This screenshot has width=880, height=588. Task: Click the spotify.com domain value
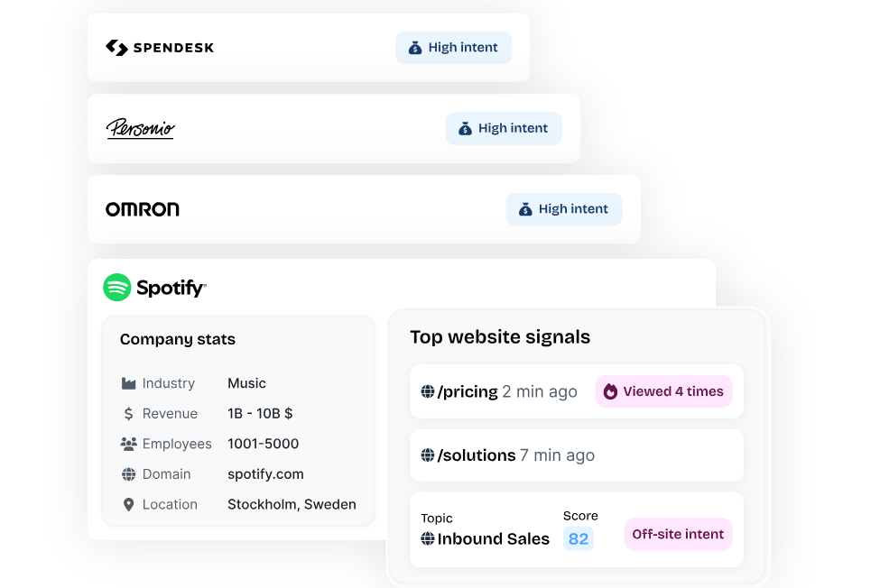265,474
